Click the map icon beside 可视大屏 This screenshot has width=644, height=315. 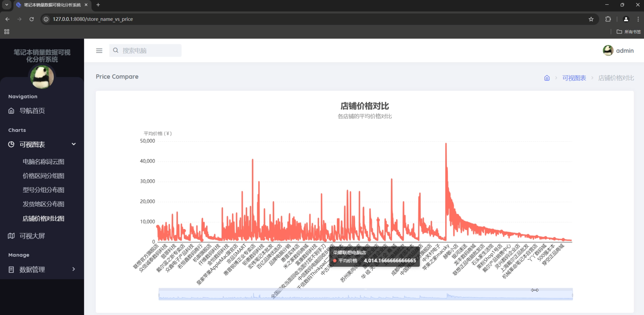click(11, 236)
